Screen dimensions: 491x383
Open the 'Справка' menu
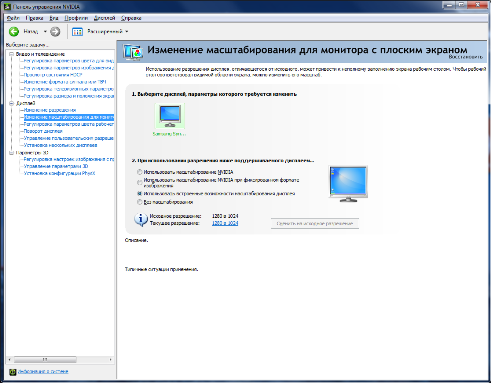131,18
